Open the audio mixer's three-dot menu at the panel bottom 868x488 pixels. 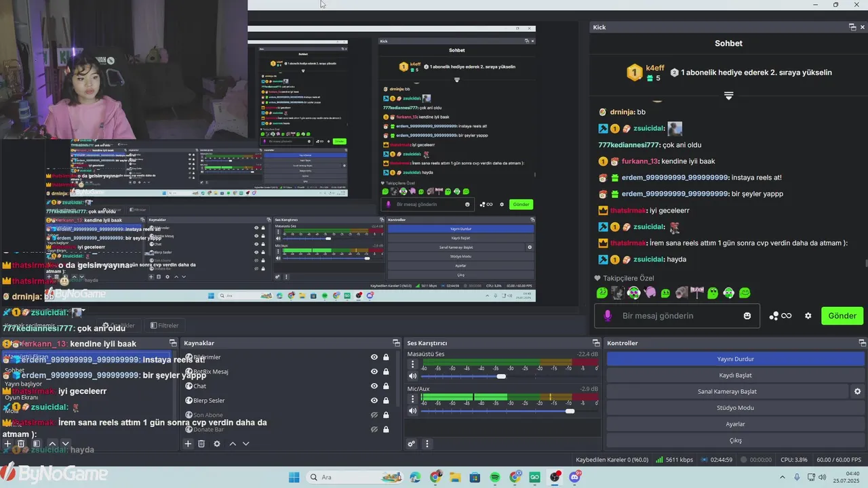pos(427,444)
